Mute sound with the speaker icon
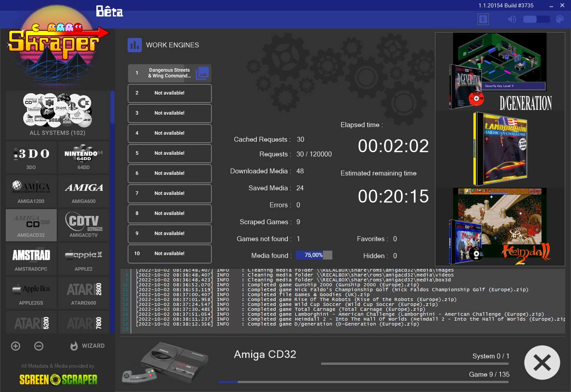This screenshot has width=571, height=392. click(x=512, y=19)
